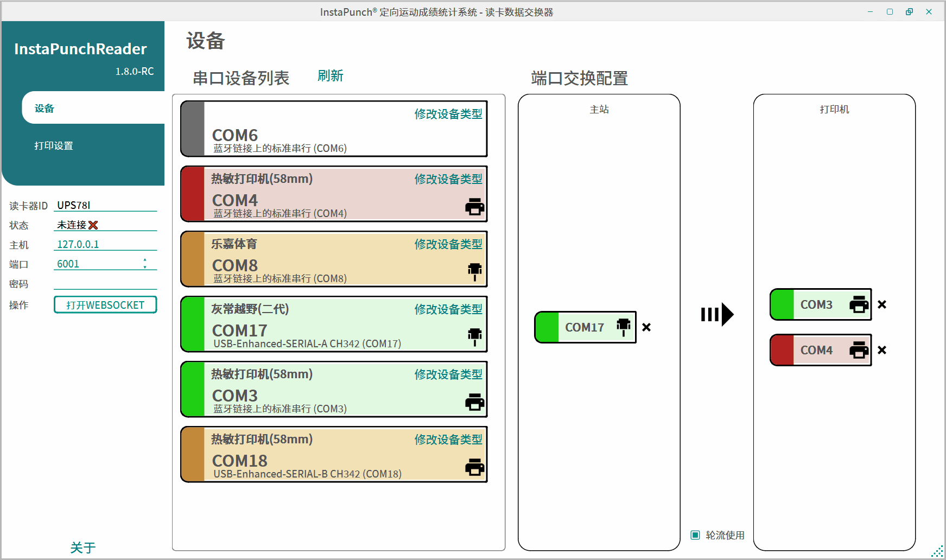This screenshot has width=946, height=560.
Task: Click the station icon on COM17 list item
Action: pyautogui.click(x=474, y=336)
